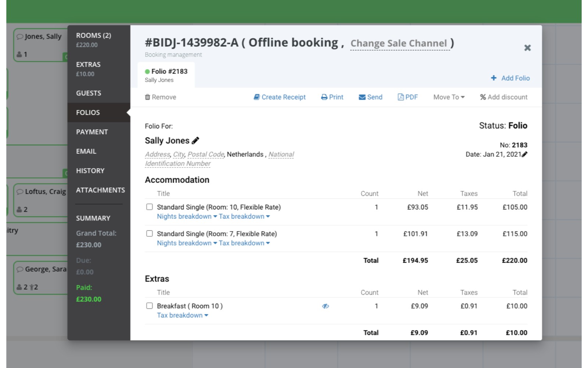Click the Print icon
588x368 pixels.
323,97
